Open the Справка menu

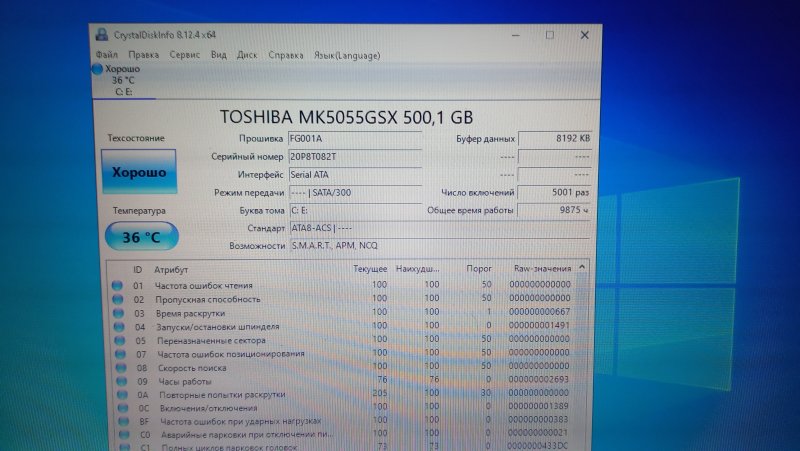pyautogui.click(x=287, y=55)
